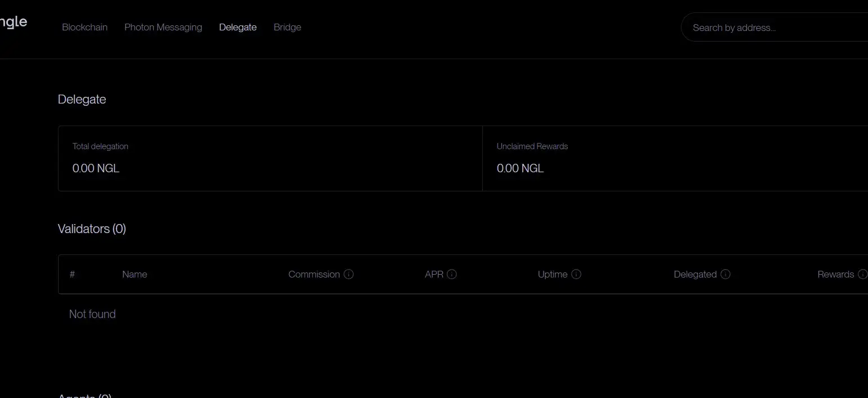Click the Delegated column header text
The width and height of the screenshot is (868, 398).
pyautogui.click(x=695, y=274)
